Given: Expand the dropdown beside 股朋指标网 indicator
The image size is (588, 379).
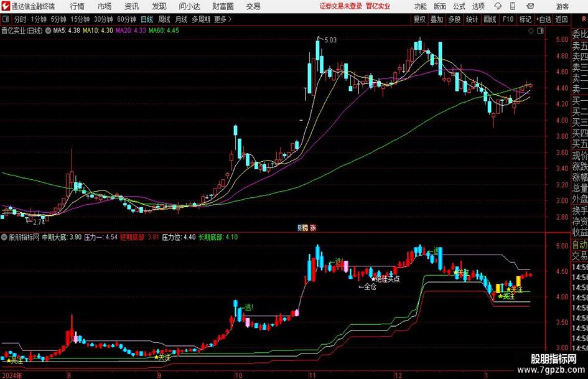Looking at the screenshot, I should click(4, 237).
